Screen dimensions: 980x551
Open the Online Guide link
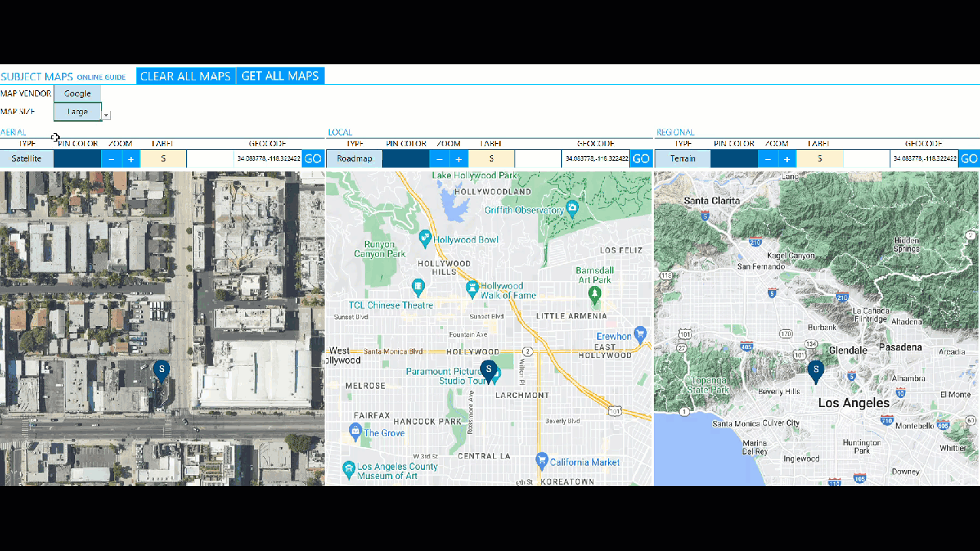pos(101,77)
